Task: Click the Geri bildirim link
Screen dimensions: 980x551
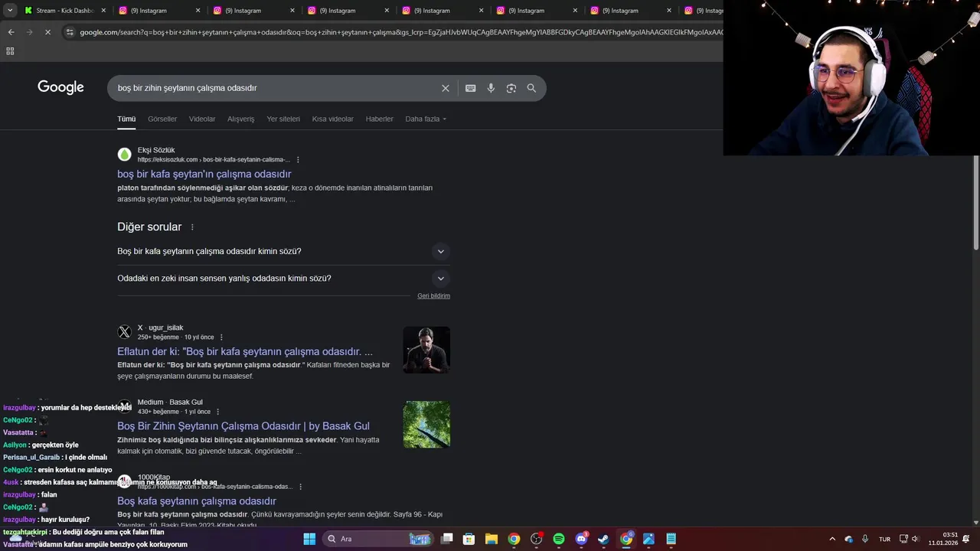Action: click(x=433, y=296)
